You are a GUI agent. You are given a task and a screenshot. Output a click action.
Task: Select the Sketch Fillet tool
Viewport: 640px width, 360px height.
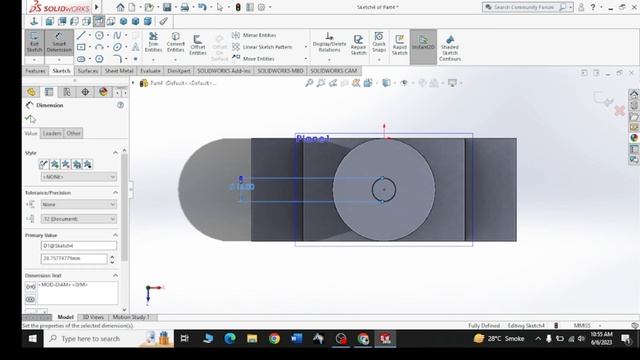point(118,59)
